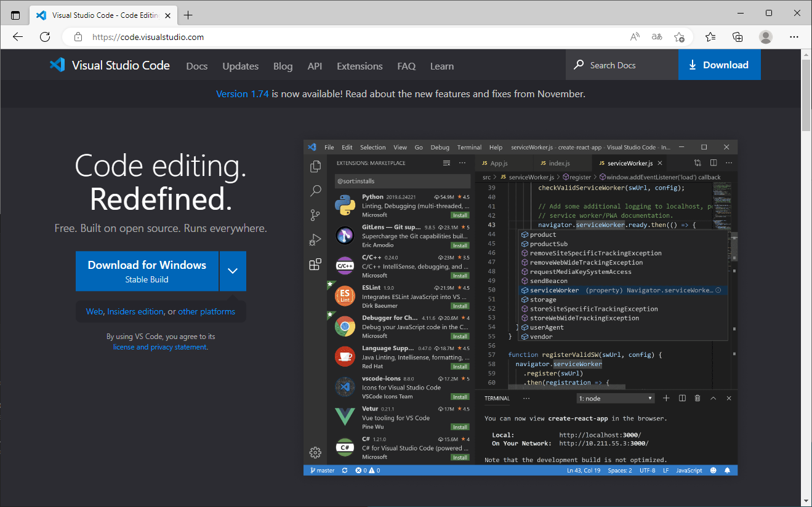Click the feedback smiley in preview status bar

tap(714, 470)
